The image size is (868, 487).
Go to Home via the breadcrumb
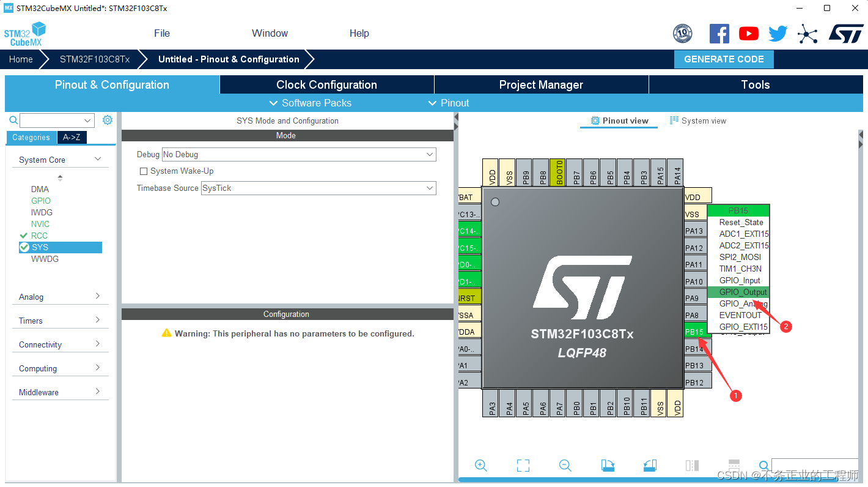pos(20,59)
